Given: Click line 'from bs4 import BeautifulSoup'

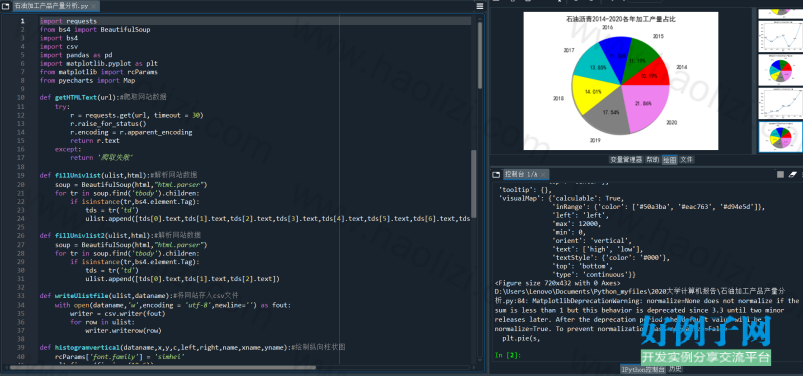Looking at the screenshot, I should coord(95,30).
